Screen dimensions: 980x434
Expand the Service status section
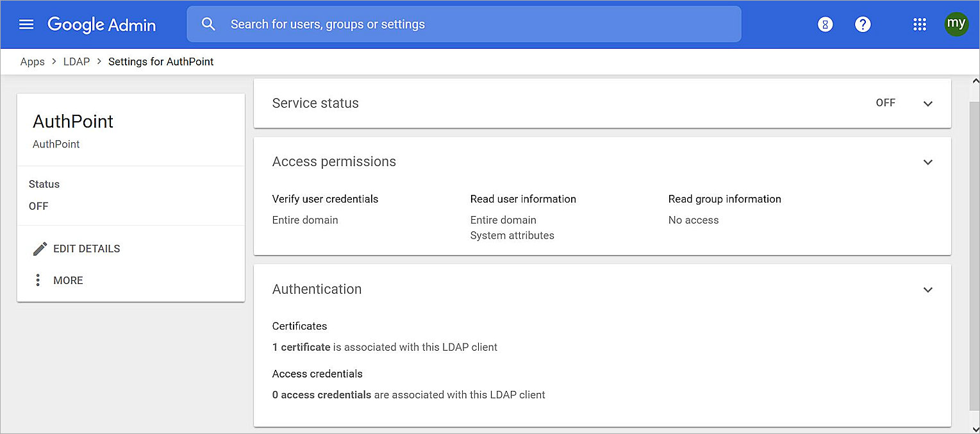pos(927,103)
